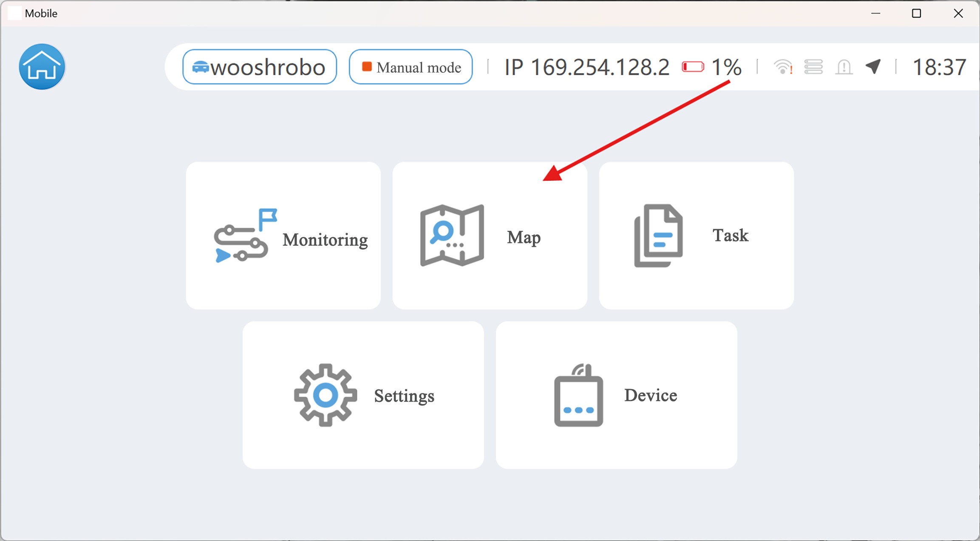Toggle the Manual mode button
Viewport: 980px width, 541px height.
pos(411,67)
